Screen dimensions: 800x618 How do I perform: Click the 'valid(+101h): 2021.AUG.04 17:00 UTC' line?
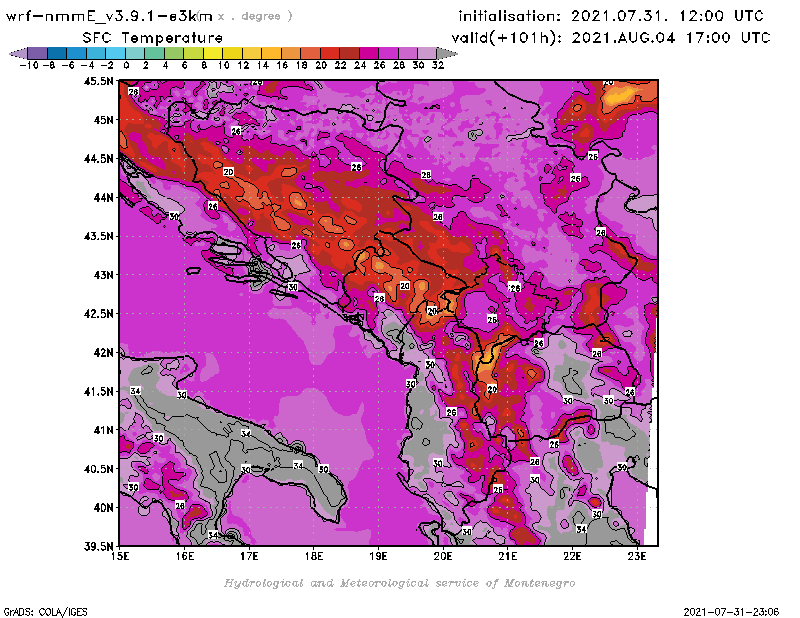pos(611,38)
